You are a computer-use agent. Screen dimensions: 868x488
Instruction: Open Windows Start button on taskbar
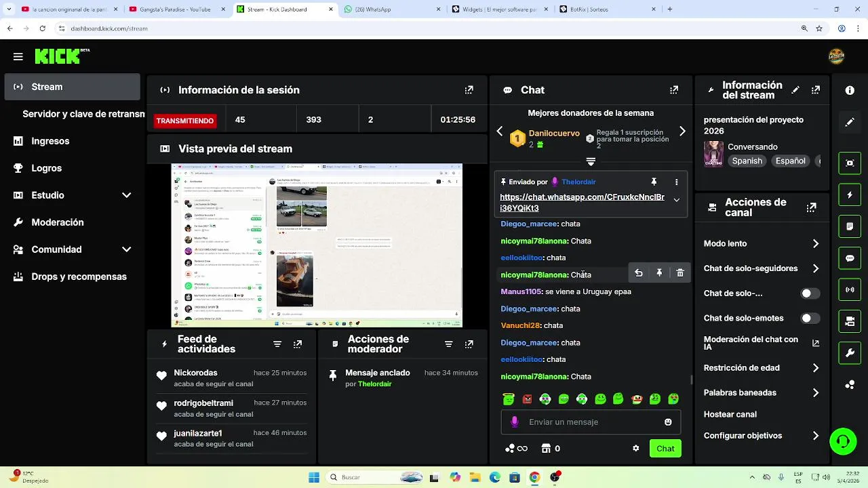pyautogui.click(x=314, y=477)
